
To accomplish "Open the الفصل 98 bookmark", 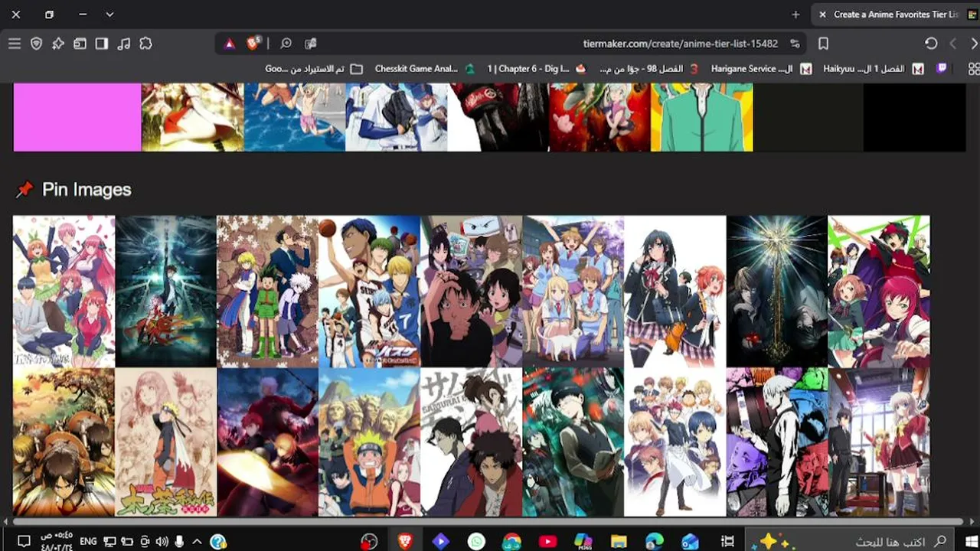I will tap(649, 69).
